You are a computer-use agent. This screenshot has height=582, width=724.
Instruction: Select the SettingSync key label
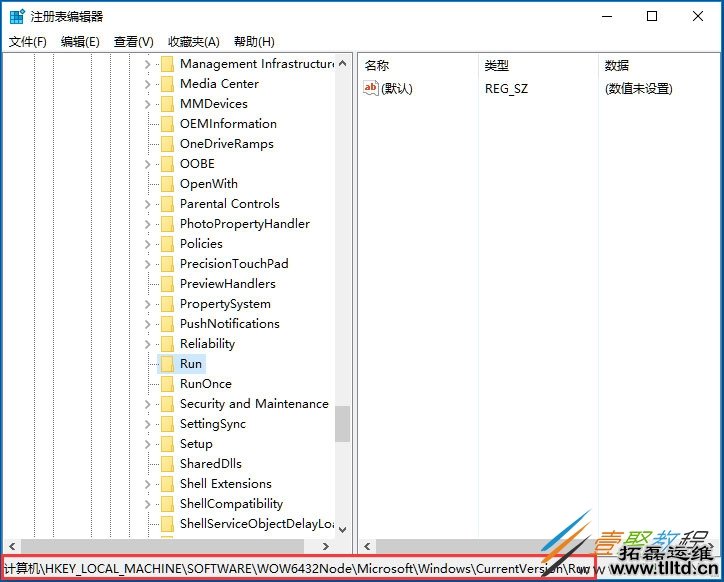[x=213, y=424]
